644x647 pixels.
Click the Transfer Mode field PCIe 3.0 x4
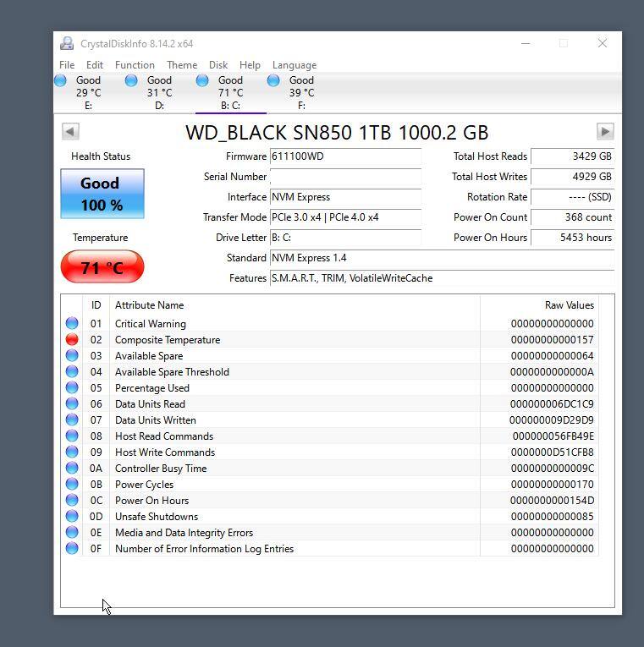pyautogui.click(x=345, y=217)
